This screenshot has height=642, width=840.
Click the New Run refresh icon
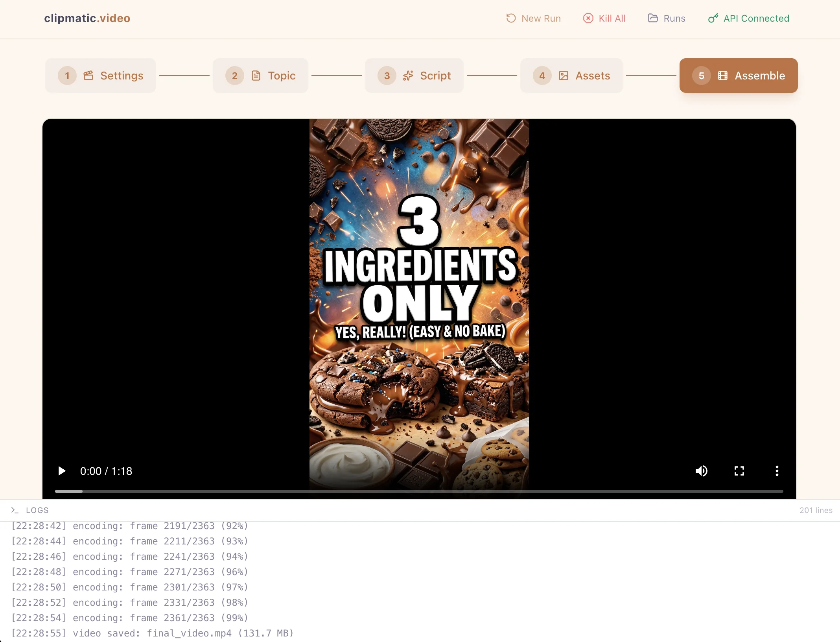click(x=511, y=18)
